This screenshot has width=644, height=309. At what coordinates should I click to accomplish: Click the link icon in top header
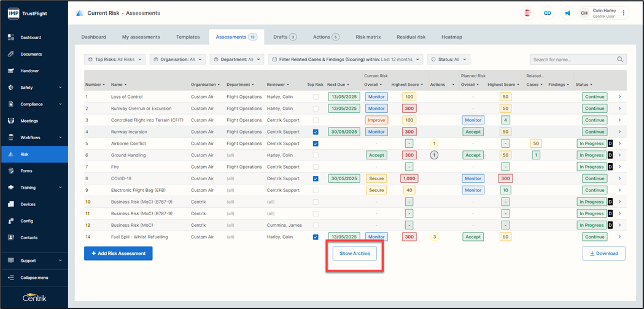tap(548, 13)
